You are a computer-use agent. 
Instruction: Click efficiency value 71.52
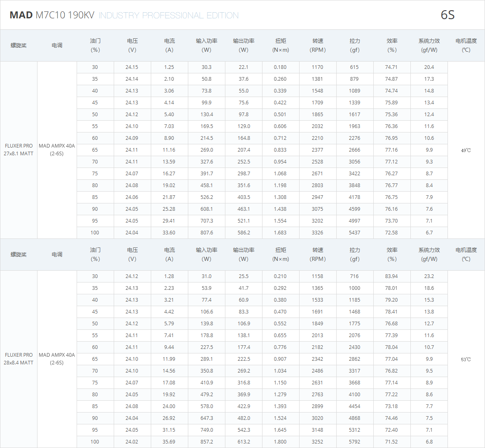(x=391, y=442)
